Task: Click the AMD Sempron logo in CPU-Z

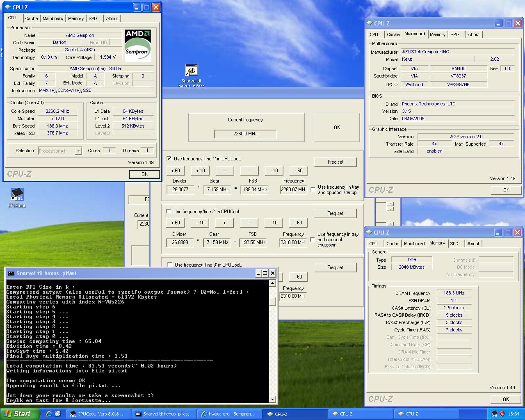Action: click(138, 46)
